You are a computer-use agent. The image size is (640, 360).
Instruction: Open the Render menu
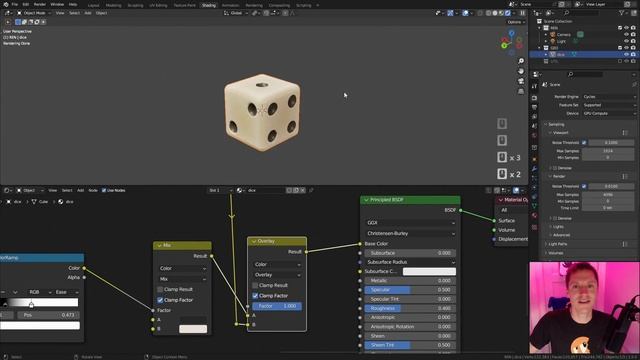pyautogui.click(x=40, y=4)
